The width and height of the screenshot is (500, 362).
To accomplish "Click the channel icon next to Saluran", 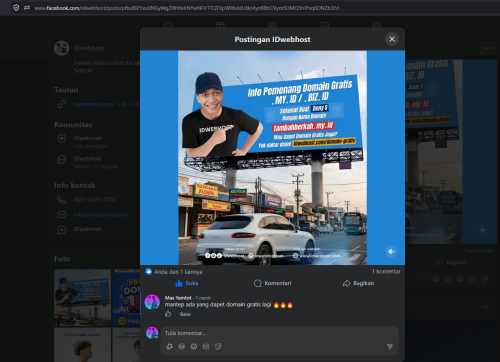I will (61, 160).
